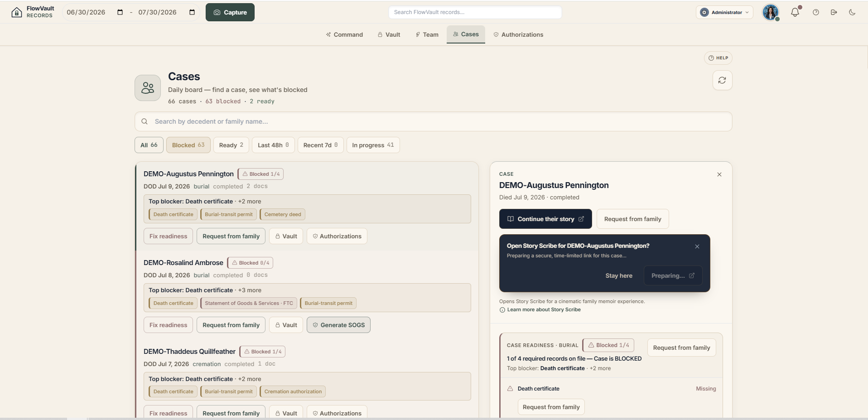The image size is (868, 420).
Task: Click Blocked 1/4 badge on Thaddeus Quillfeather card
Action: pyautogui.click(x=262, y=352)
